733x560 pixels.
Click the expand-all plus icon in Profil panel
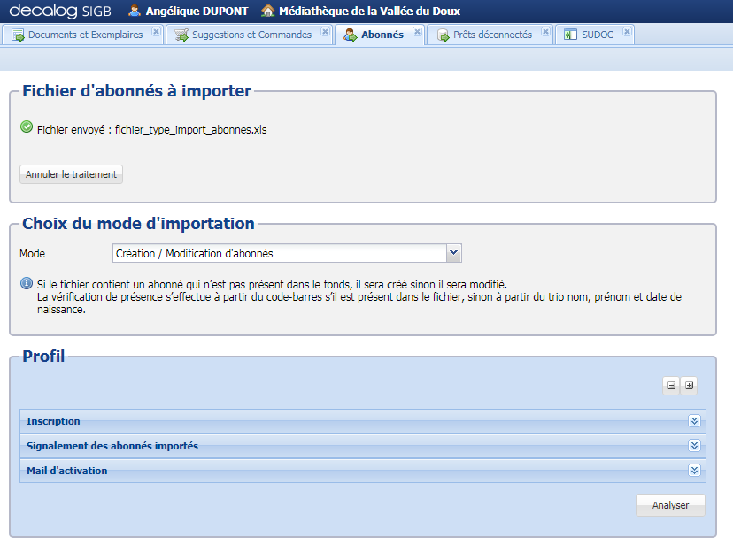pyautogui.click(x=689, y=385)
